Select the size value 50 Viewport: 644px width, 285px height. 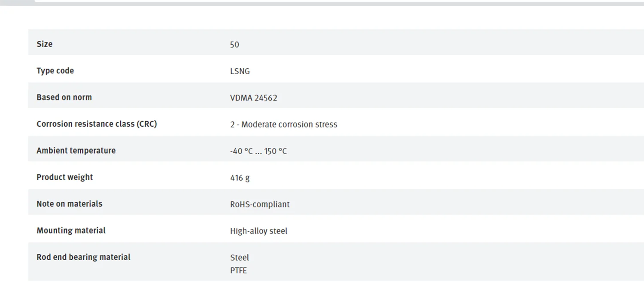click(x=234, y=44)
